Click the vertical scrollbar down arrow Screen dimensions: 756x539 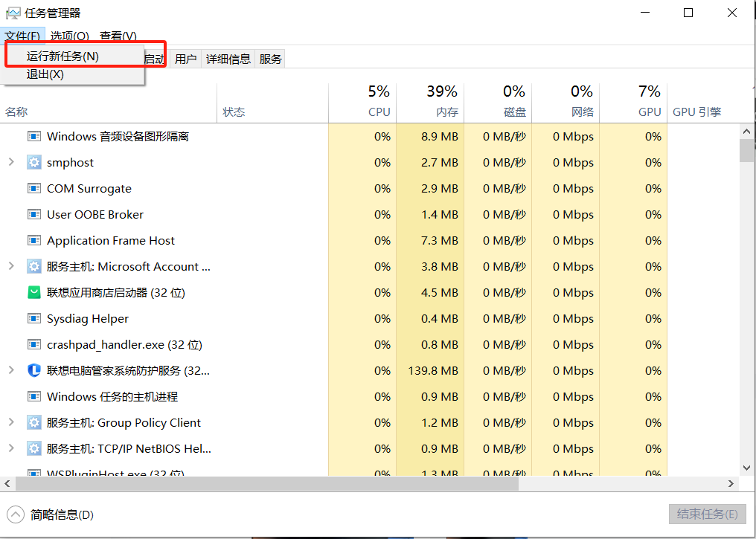[x=747, y=467]
